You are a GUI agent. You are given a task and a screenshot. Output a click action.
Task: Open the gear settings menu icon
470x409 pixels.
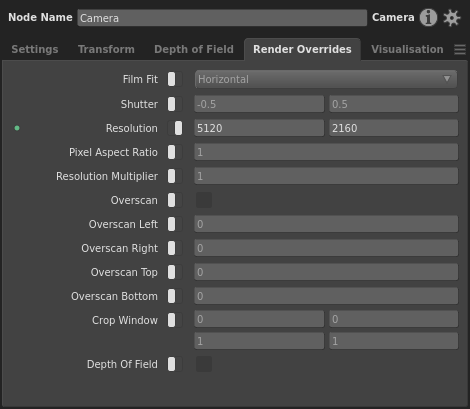pos(452,18)
